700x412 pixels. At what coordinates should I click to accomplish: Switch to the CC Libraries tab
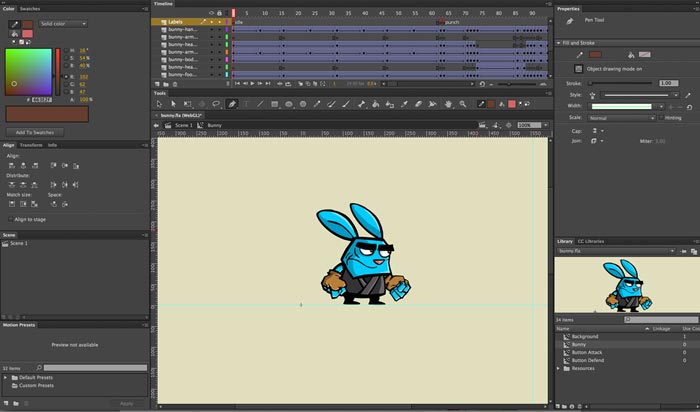pyautogui.click(x=591, y=241)
